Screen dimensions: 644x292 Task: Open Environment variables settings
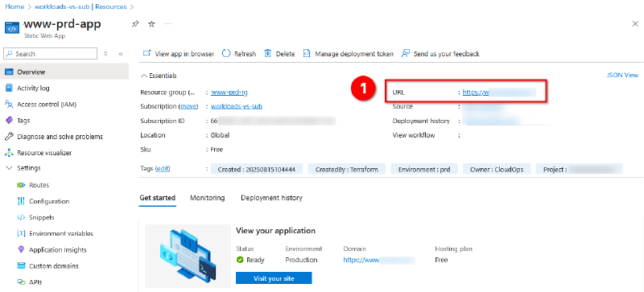[61, 233]
